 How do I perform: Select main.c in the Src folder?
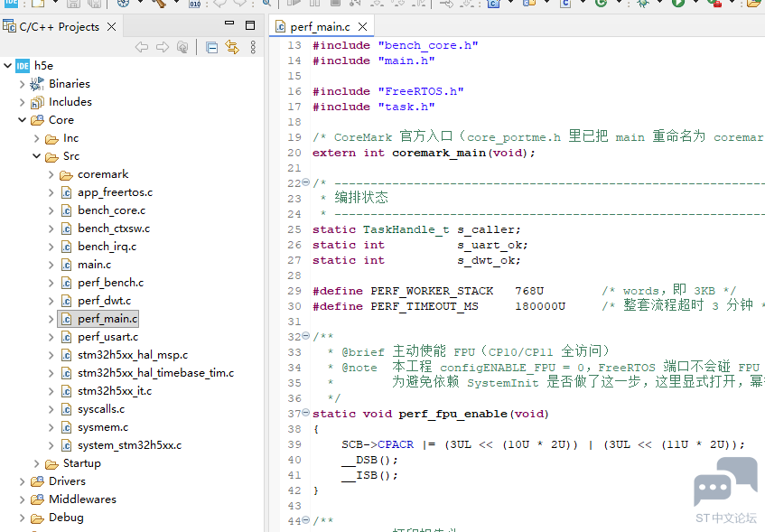point(94,265)
